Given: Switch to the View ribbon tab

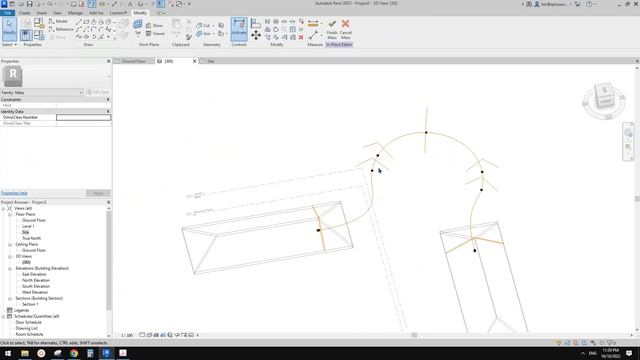Looking at the screenshot, I should [x=57, y=13].
